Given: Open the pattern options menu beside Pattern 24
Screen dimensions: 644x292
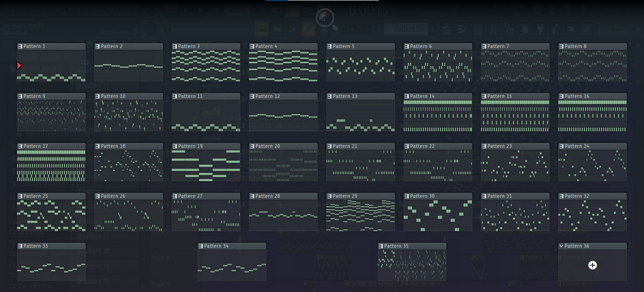Looking at the screenshot, I should 432,29.
